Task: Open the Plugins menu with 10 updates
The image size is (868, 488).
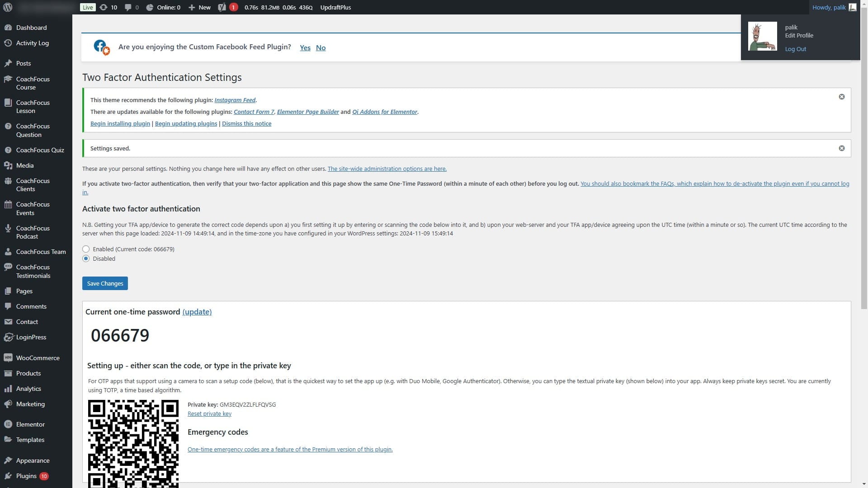Action: [26, 476]
